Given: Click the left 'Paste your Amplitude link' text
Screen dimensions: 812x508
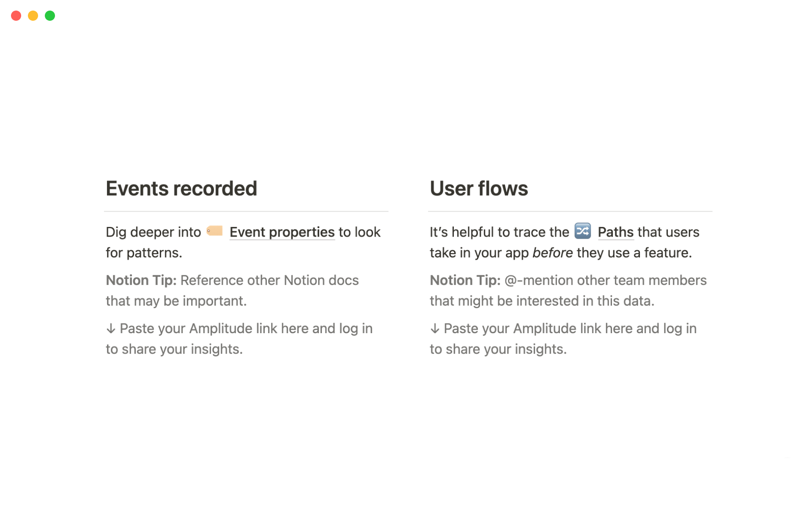Looking at the screenshot, I should (245, 329).
